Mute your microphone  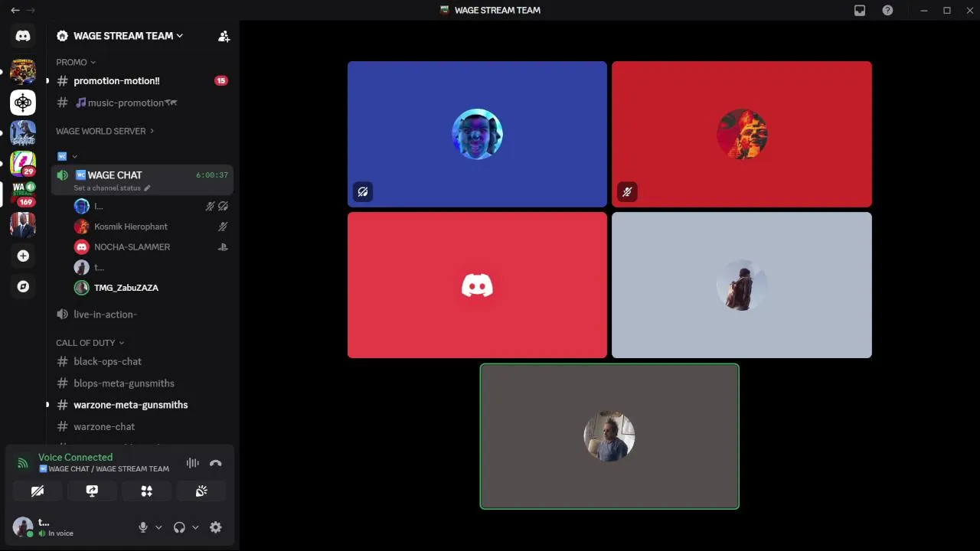(142, 527)
